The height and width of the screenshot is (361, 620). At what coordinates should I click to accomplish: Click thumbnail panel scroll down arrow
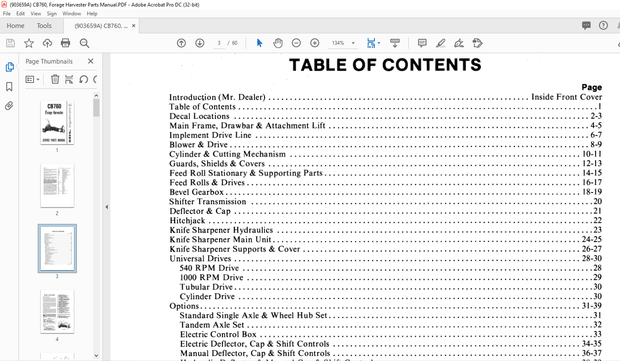click(96, 356)
